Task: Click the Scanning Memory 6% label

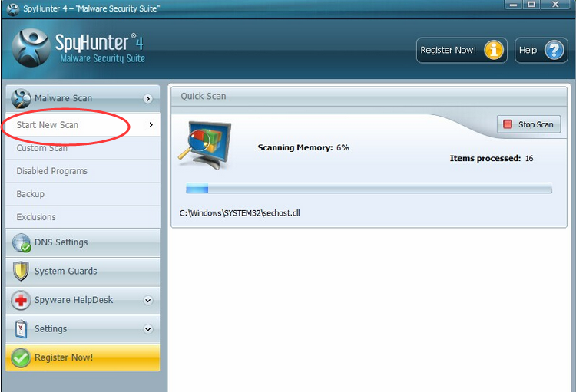Action: (x=303, y=147)
